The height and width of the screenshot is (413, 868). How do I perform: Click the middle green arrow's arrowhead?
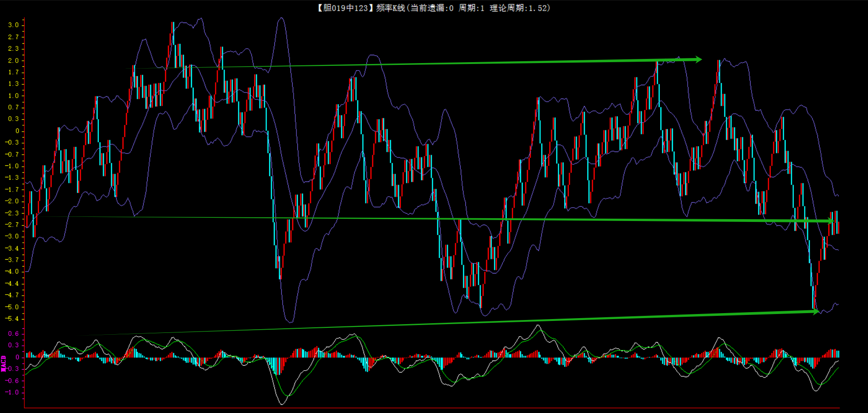coord(831,221)
